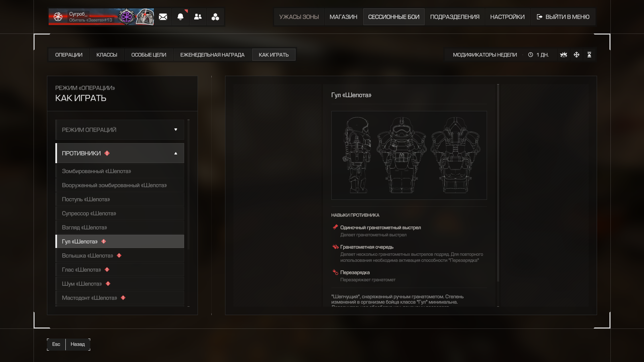Click the notifications bell icon
Image resolution: width=644 pixels, height=362 pixels.
coord(180,17)
